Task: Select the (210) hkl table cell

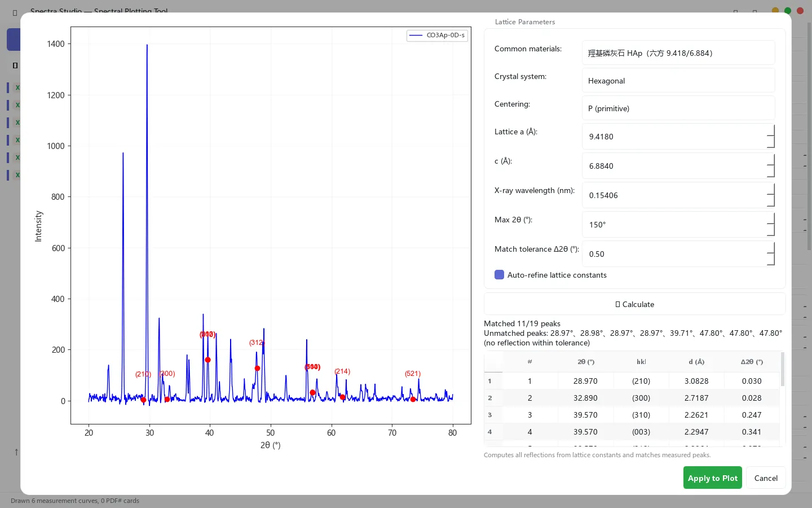Action: point(641,381)
